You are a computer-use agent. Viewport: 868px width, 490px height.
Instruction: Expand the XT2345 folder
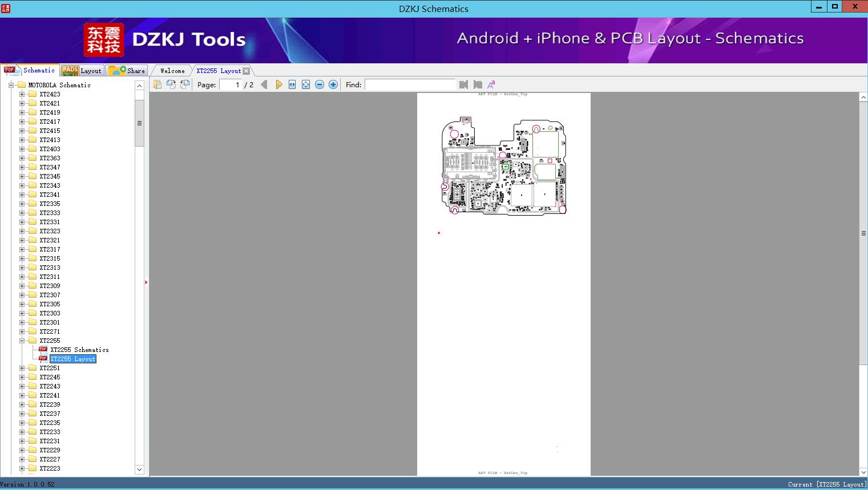pos(22,176)
